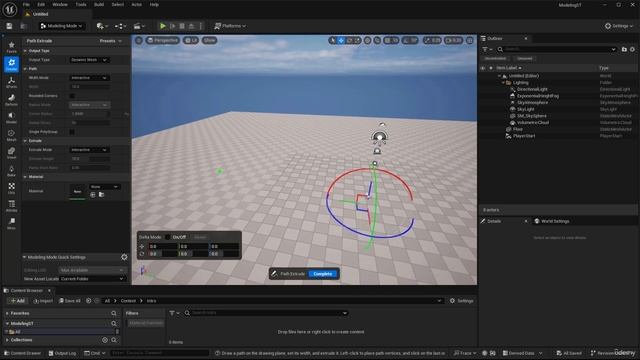This screenshot has width=640, height=360.
Task: Click the use selected asset icon under Material
Action: (93, 195)
